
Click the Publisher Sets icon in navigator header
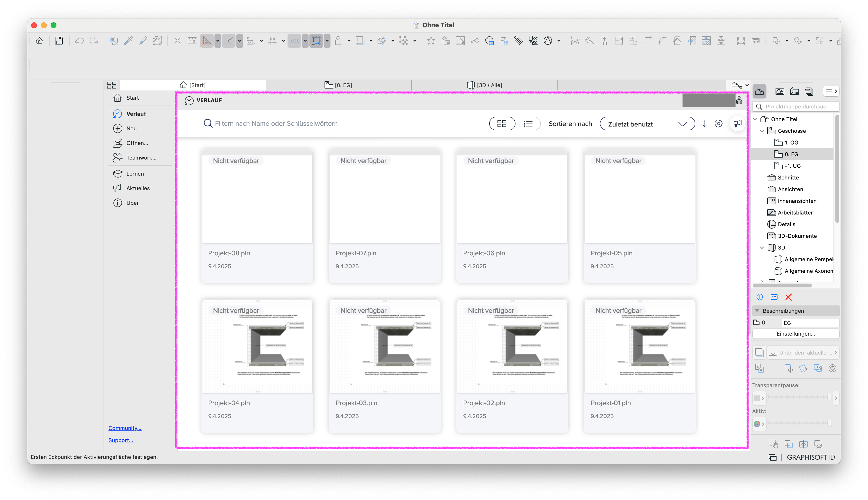click(x=809, y=91)
